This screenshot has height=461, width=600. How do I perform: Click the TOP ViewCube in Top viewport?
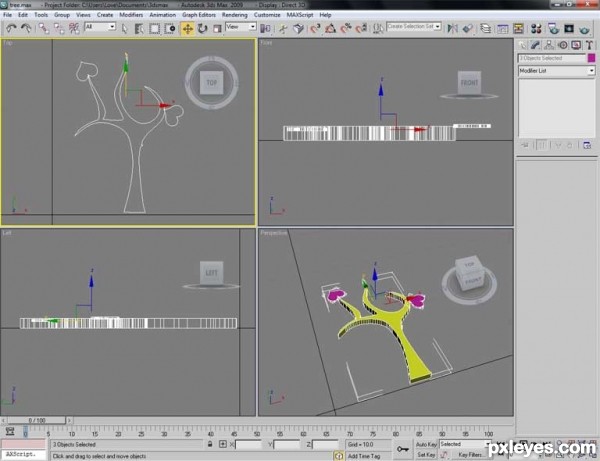[211, 83]
